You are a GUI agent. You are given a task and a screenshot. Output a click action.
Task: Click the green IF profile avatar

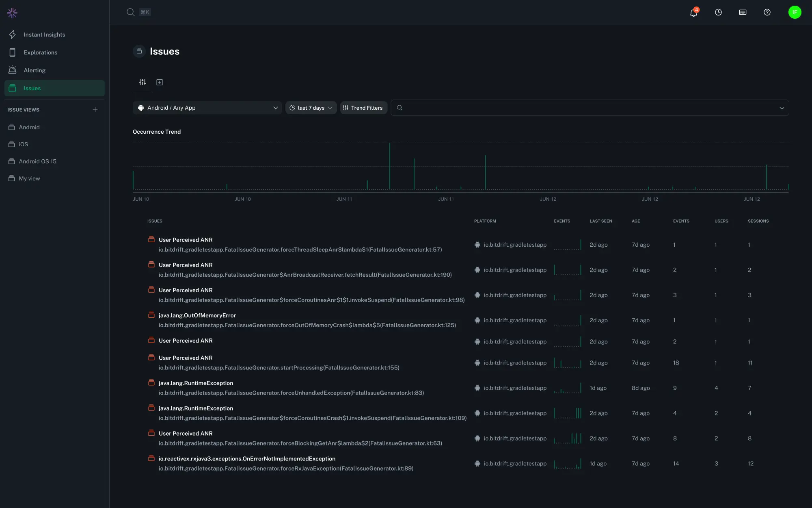coord(795,12)
